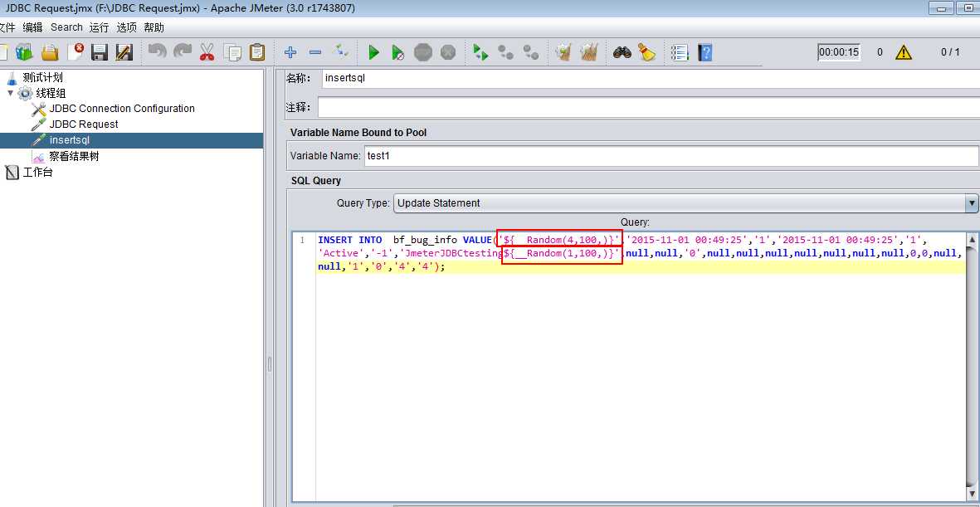Open the Help question-mark icon
Viewport: 980px width, 507px height.
tap(705, 52)
